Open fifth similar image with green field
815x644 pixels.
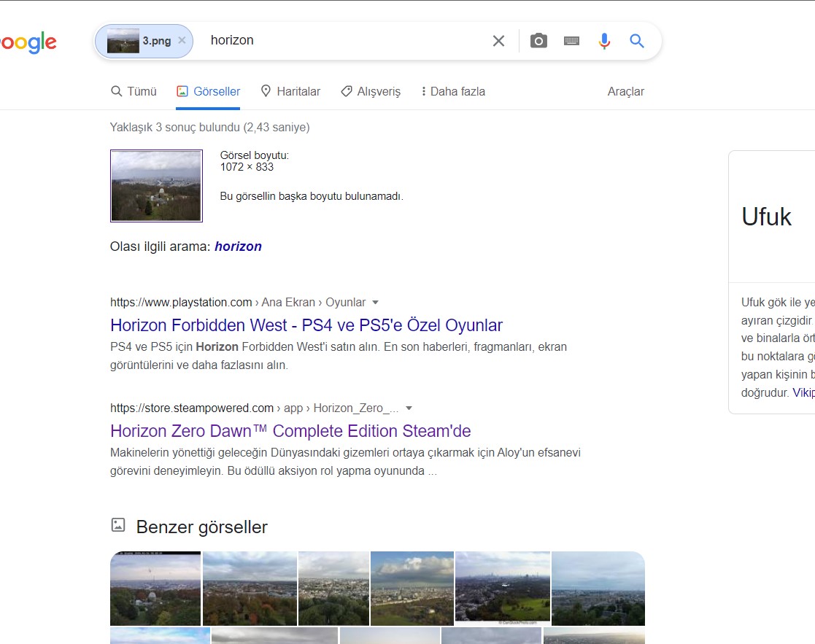click(x=503, y=589)
